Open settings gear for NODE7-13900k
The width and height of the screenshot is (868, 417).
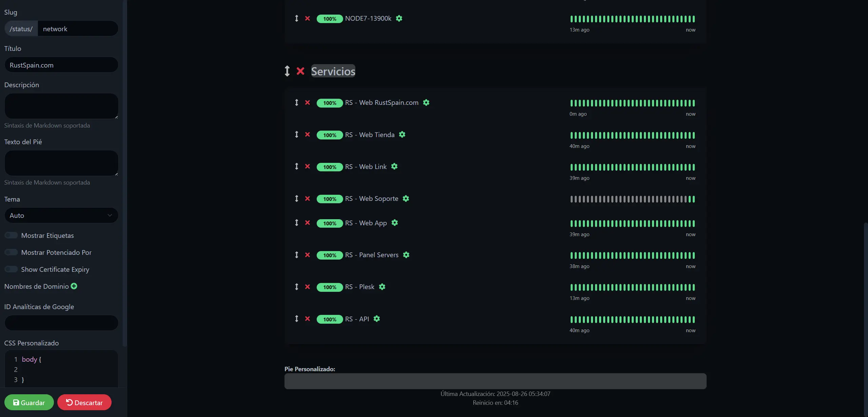[x=399, y=18]
